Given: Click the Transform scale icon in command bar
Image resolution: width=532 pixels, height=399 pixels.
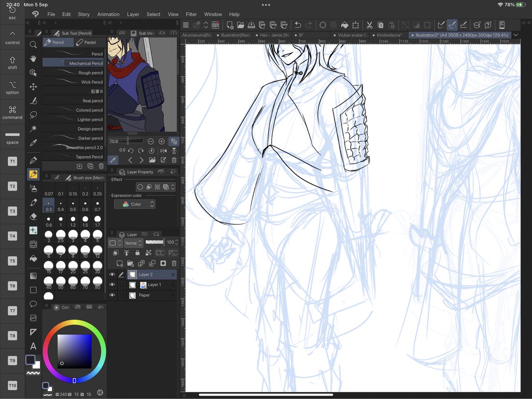Looking at the screenshot, I should pos(356,25).
